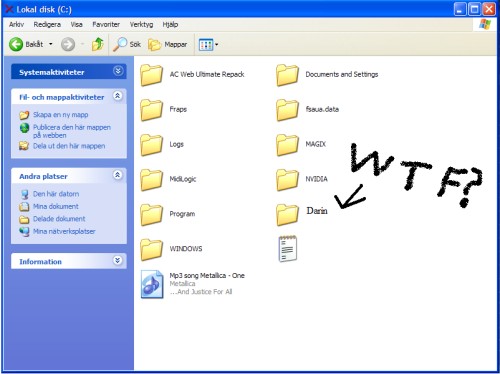Image resolution: width=500 pixels, height=374 pixels.
Task: Go to Mina nätverksplatser
Action: [64, 231]
